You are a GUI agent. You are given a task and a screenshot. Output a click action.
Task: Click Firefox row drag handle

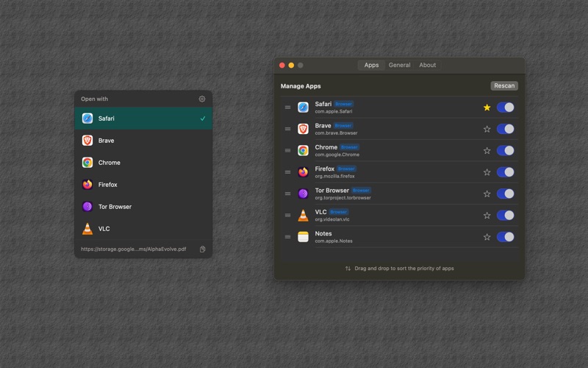click(x=287, y=172)
